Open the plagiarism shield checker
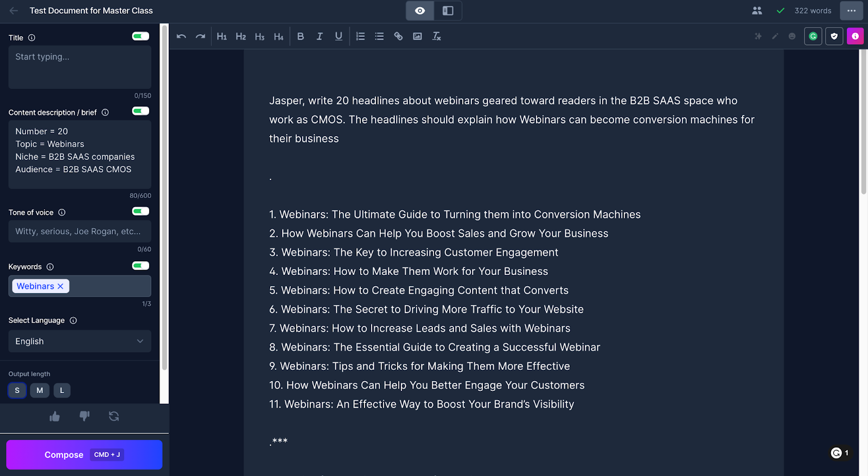 click(834, 36)
